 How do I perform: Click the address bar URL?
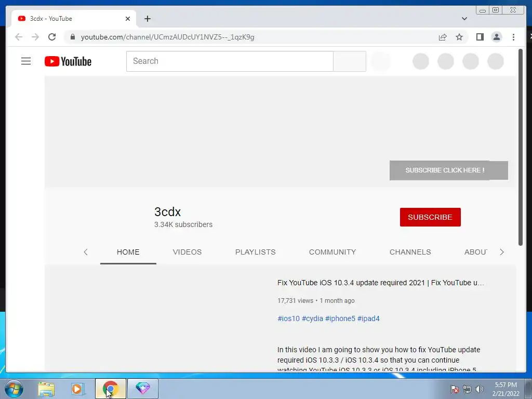click(x=168, y=37)
